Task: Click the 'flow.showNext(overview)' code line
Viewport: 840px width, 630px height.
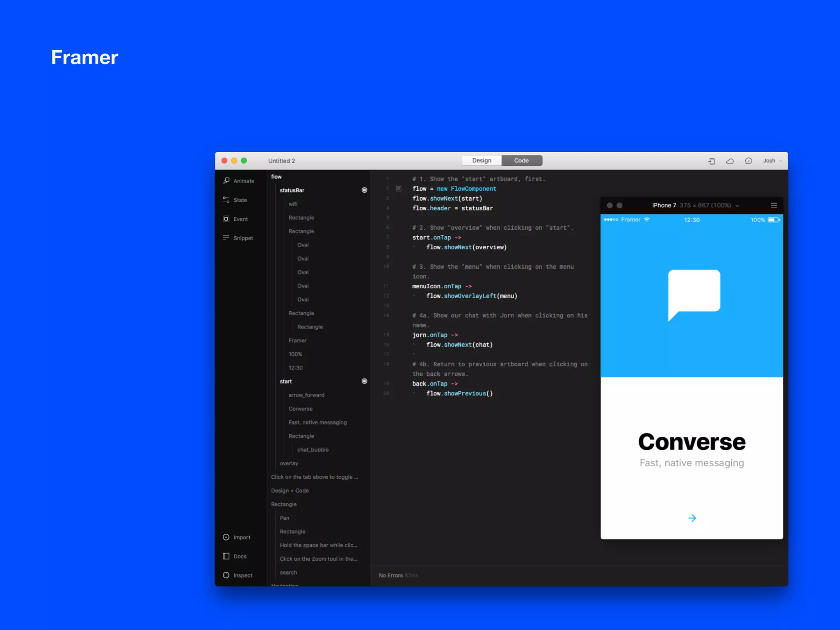Action: [467, 247]
